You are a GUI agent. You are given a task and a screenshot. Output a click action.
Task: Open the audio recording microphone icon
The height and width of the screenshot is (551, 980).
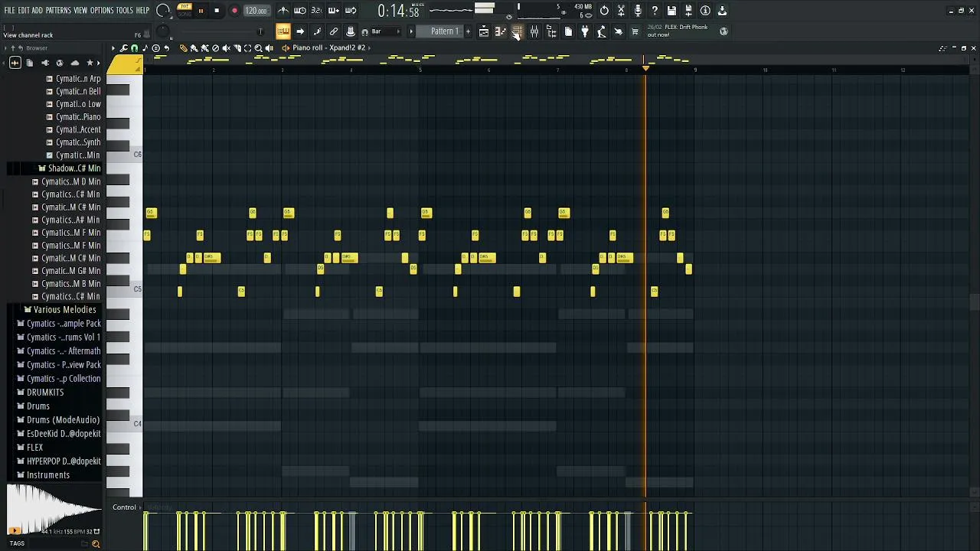pyautogui.click(x=638, y=11)
